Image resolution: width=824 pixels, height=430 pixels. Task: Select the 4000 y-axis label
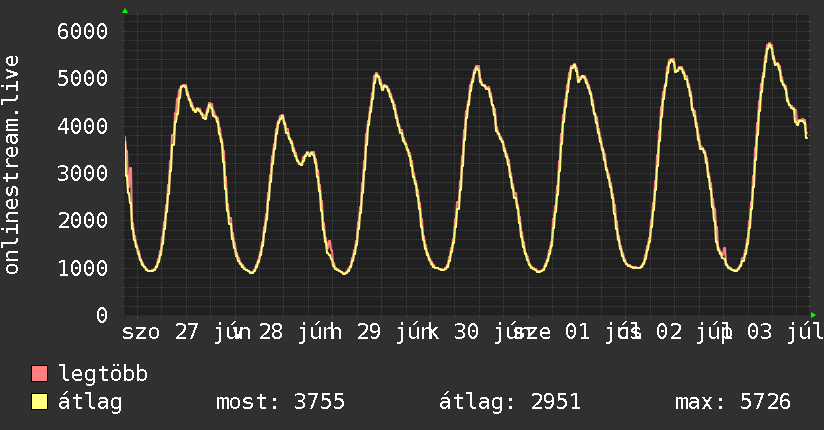tap(83, 126)
